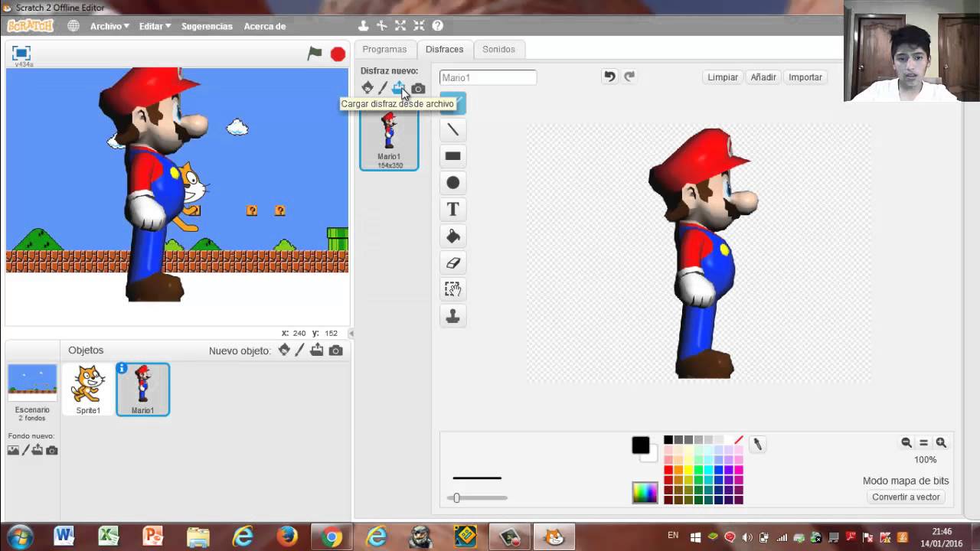
Task: Switch to the Programas tab
Action: pos(384,49)
